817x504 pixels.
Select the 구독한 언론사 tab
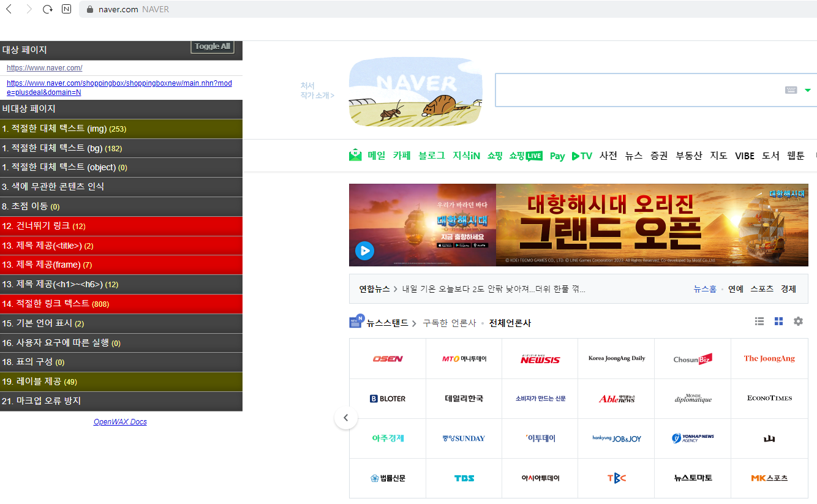click(450, 323)
